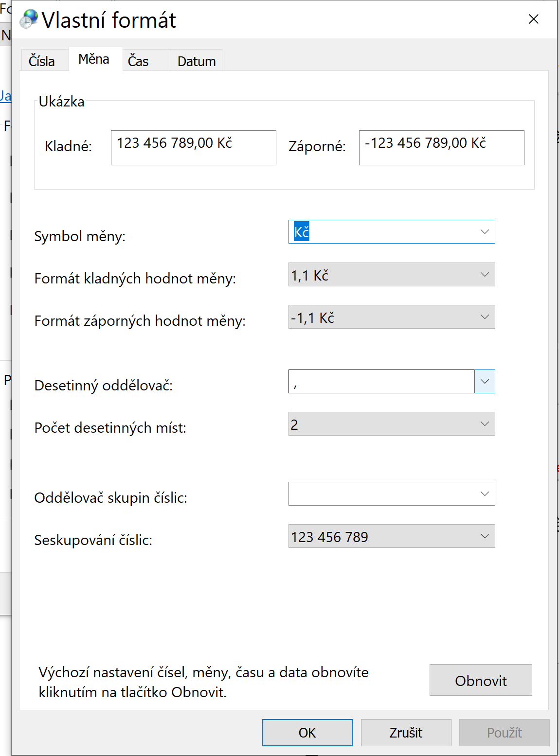Click the Zrušit button
The width and height of the screenshot is (559, 756).
coord(406,733)
